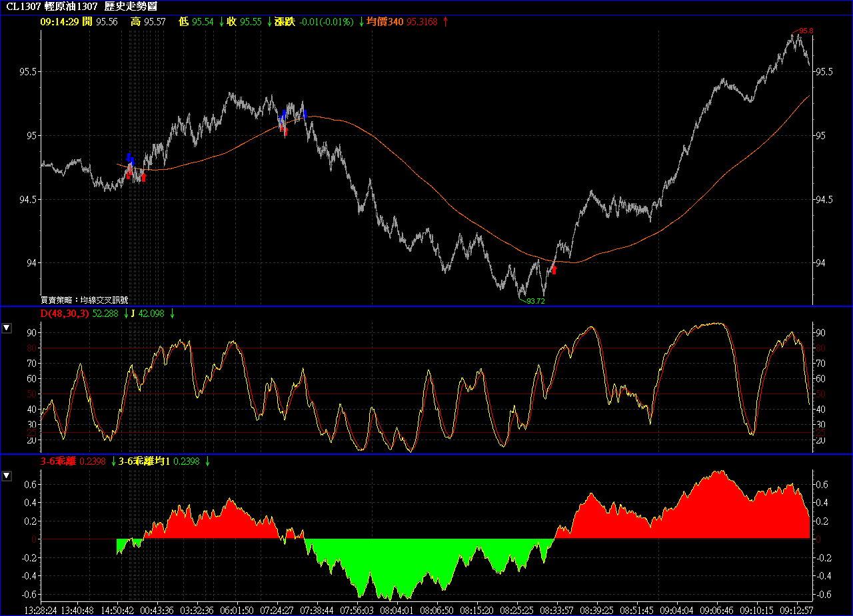The image size is (853, 616).
Task: Click the 09:06:46 time axis label
Action: coord(717,609)
